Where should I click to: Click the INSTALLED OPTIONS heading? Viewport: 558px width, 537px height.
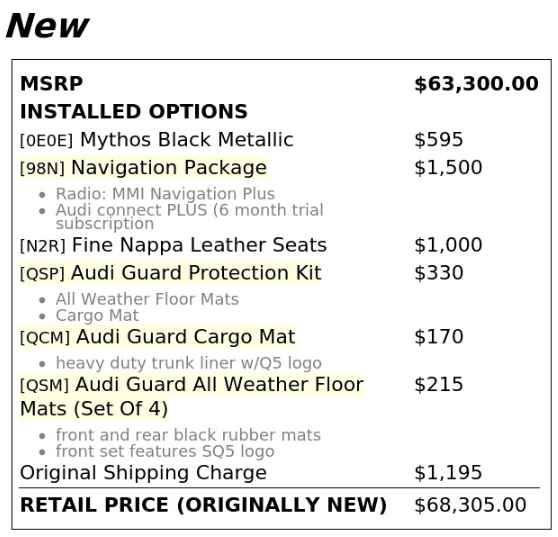tap(133, 112)
